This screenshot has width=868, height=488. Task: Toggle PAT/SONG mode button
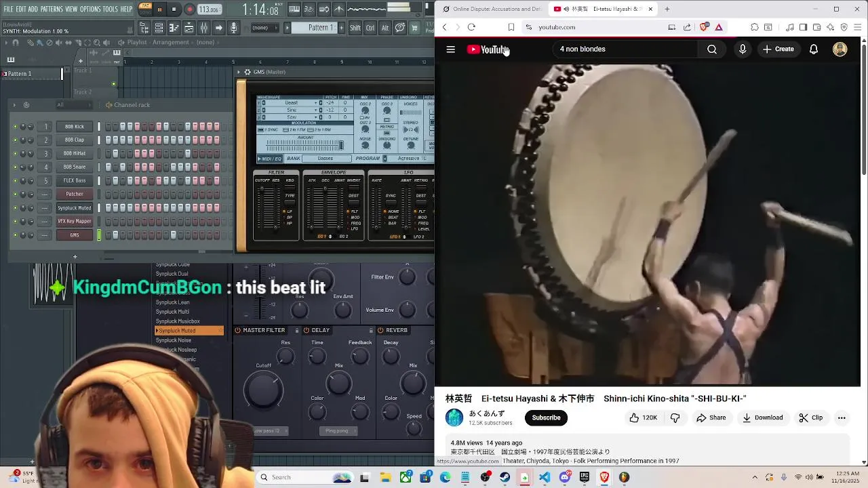[144, 9]
